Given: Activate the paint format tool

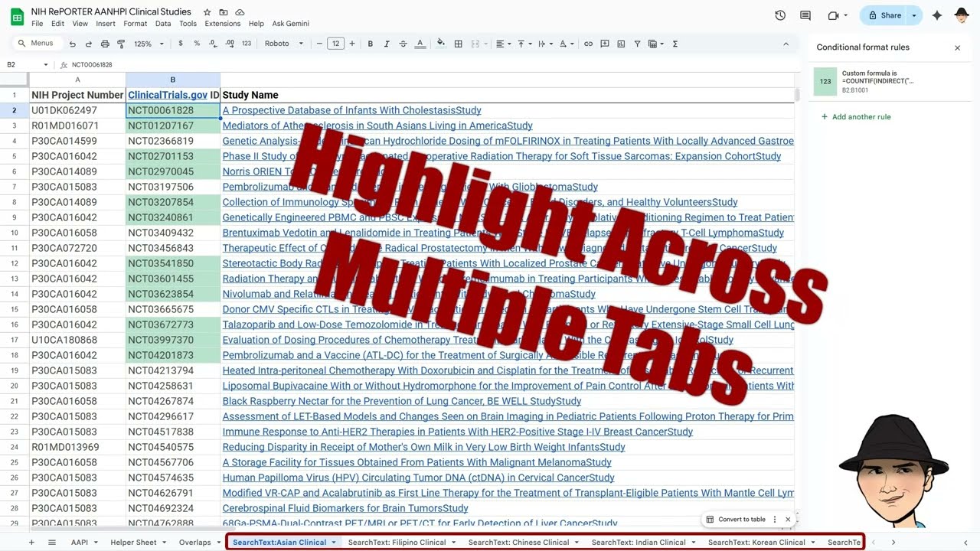Looking at the screenshot, I should click(x=121, y=44).
